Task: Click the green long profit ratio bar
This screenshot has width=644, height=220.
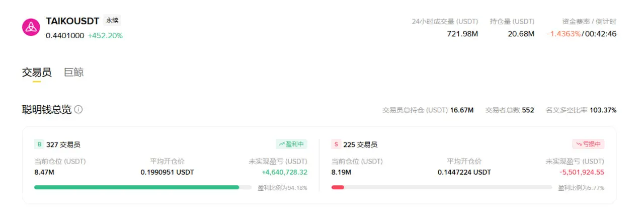Action: 136,187
